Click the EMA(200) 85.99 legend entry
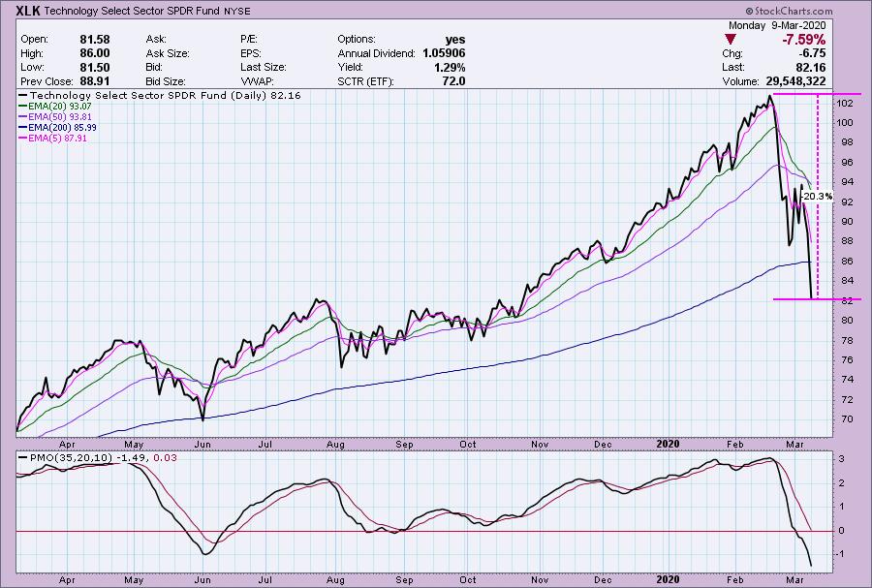Screen dimensions: 872x588 click(57, 127)
